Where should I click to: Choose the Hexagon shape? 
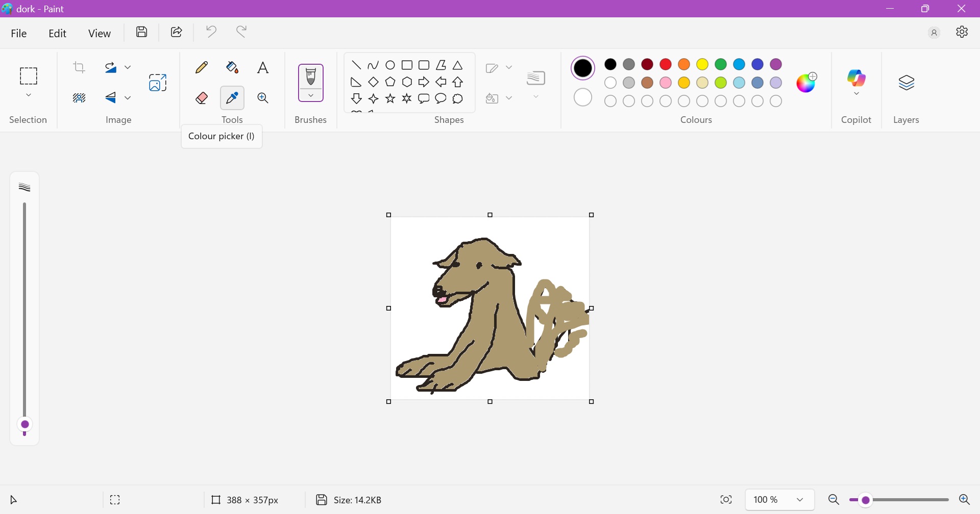[x=407, y=82]
